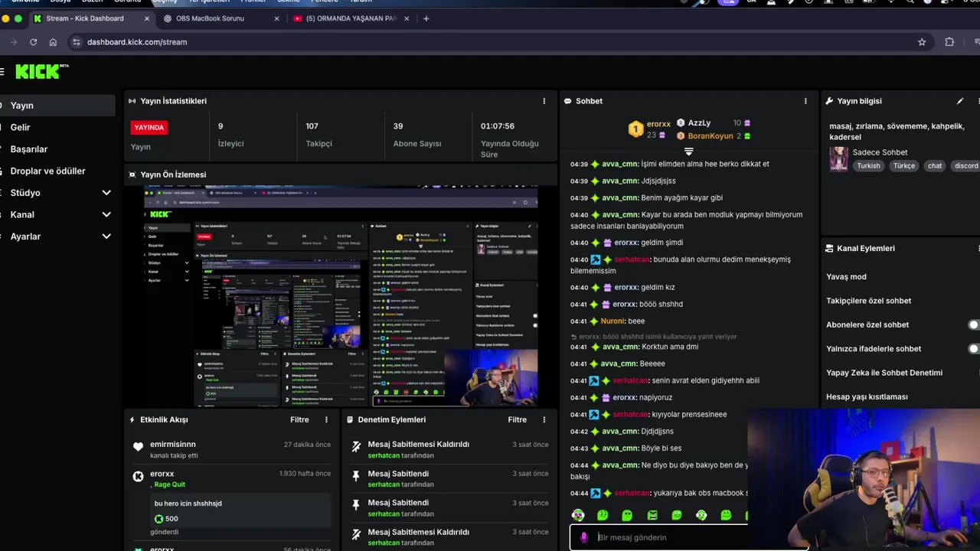This screenshot has height=551, width=980.
Task: Click the site info icon in address bar
Action: (76, 42)
